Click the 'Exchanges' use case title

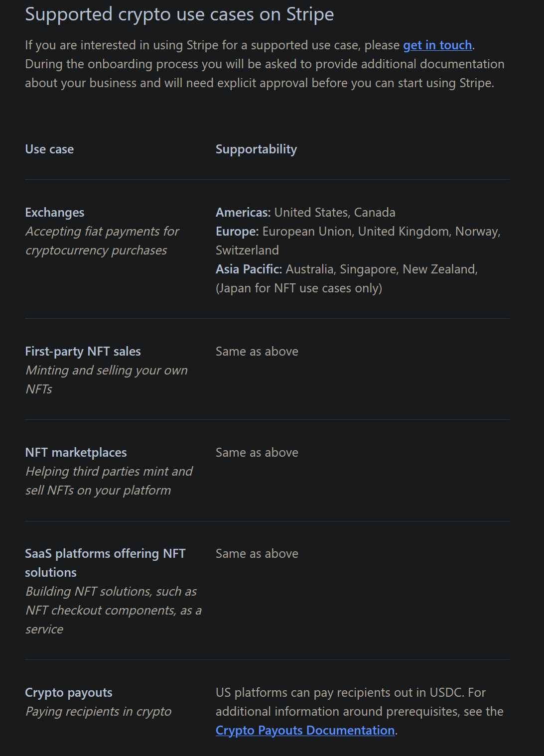pyautogui.click(x=55, y=213)
